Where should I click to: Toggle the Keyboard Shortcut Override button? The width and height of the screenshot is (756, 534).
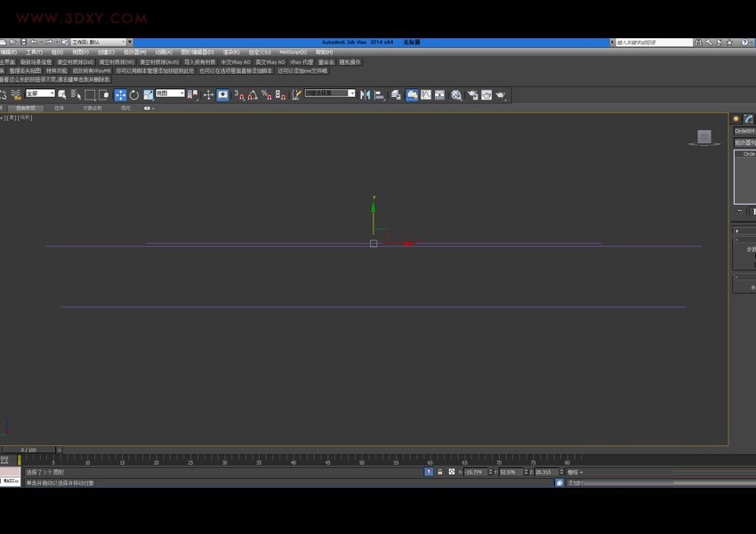[222, 95]
